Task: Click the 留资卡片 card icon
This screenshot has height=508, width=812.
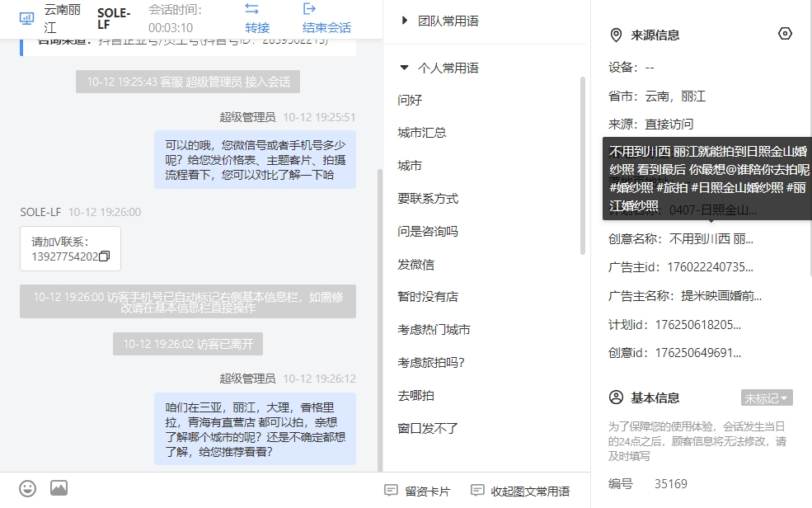Action: pyautogui.click(x=391, y=490)
